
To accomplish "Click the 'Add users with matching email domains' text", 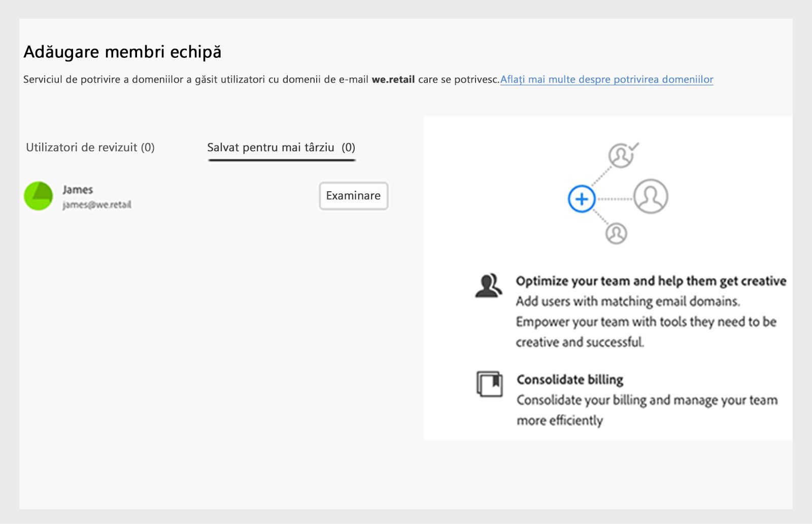I will coord(627,301).
